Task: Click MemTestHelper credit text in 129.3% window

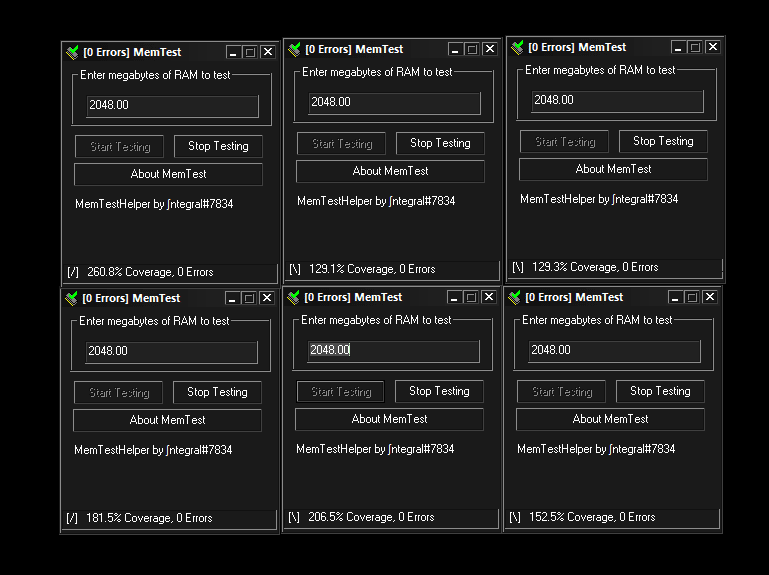Action: (x=599, y=199)
